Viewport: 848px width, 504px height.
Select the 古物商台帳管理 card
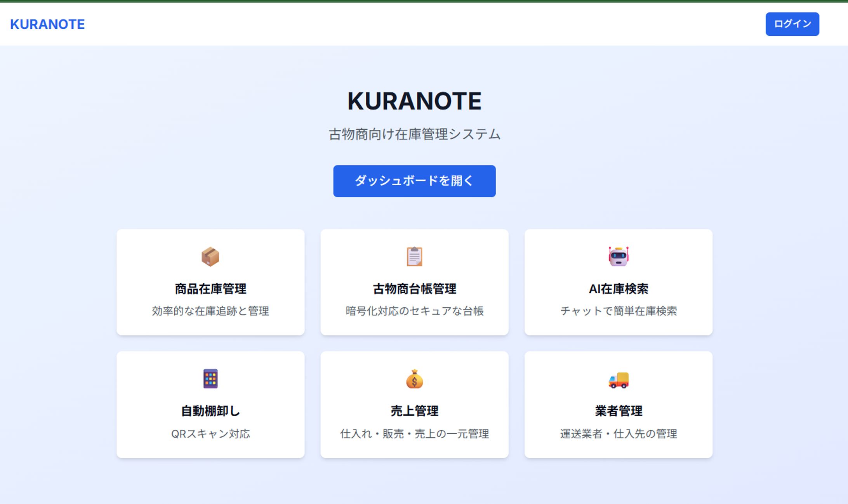click(414, 282)
